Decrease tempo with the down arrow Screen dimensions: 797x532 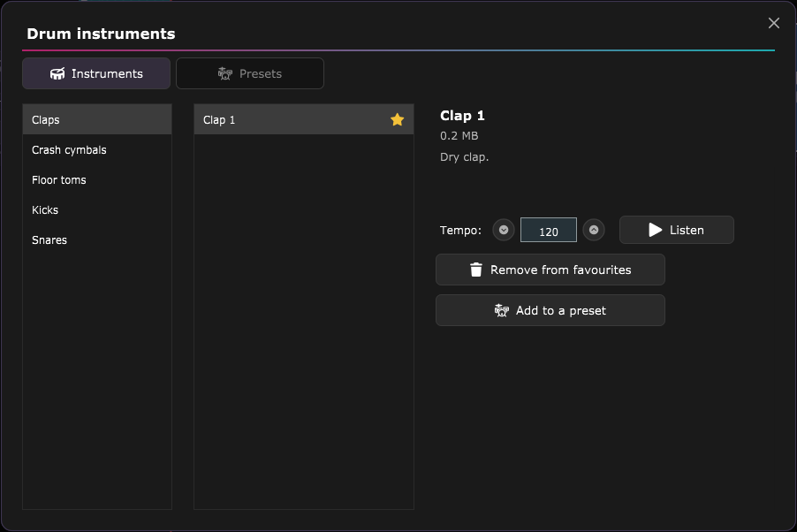504,230
